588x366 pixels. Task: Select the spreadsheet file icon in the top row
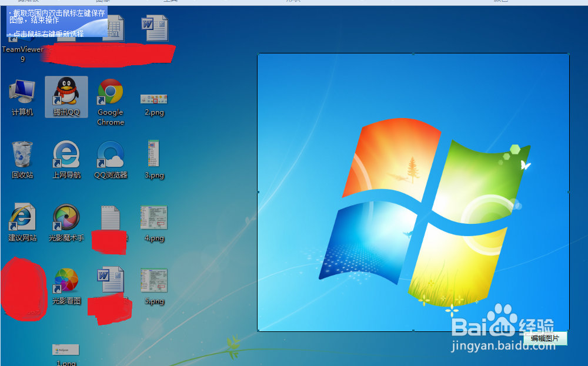click(x=115, y=28)
